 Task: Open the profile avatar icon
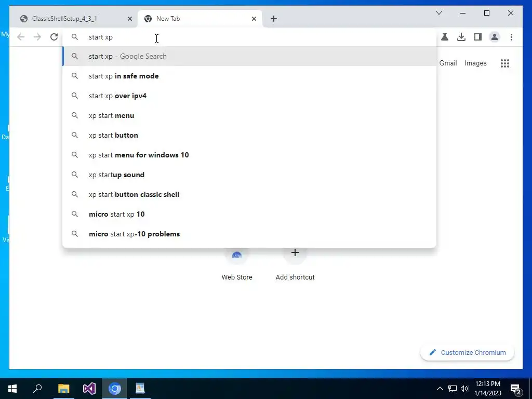[495, 37]
